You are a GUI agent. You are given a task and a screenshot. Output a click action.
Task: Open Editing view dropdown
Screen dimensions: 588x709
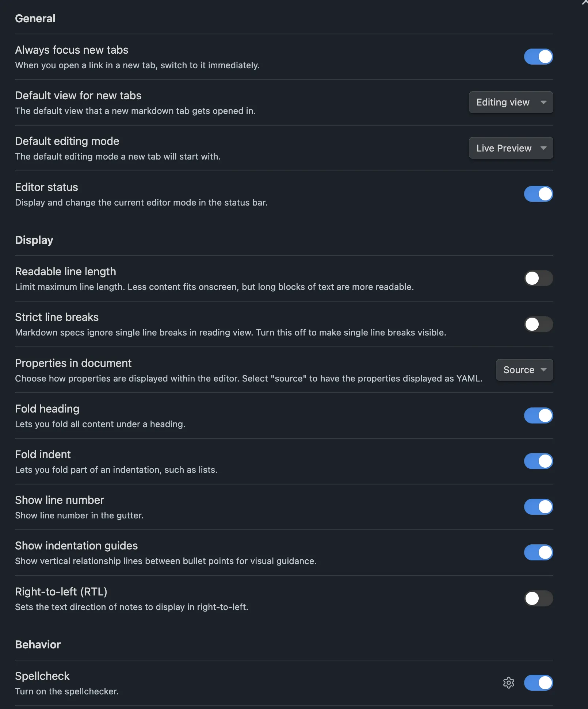click(511, 102)
